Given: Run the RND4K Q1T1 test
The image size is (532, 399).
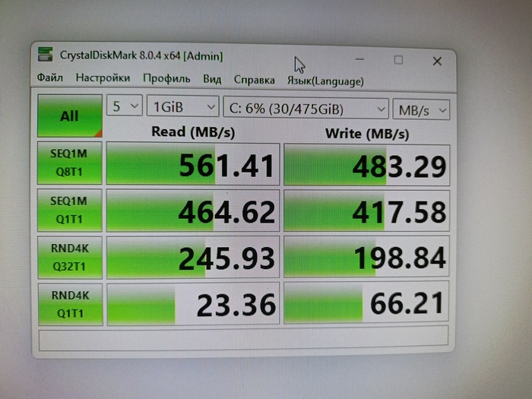Looking at the screenshot, I should click(x=70, y=304).
